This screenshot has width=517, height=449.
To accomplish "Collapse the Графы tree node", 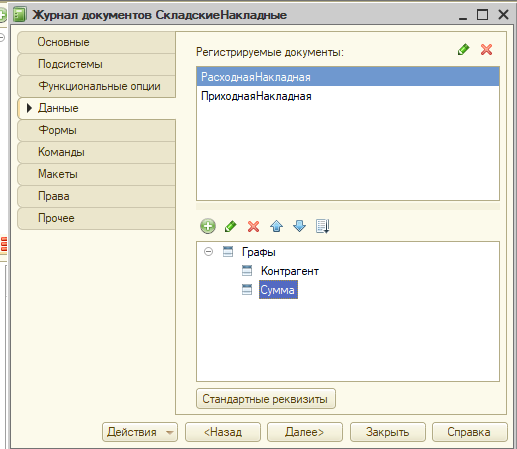I will (208, 252).
